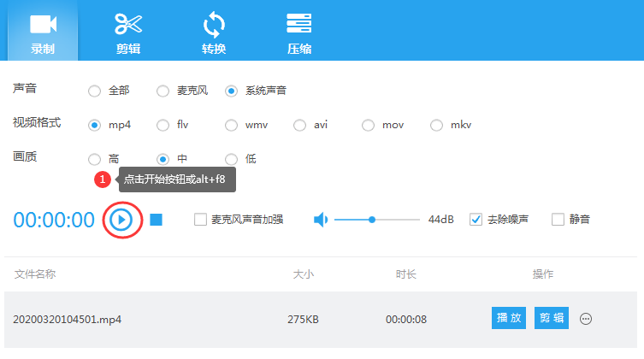Click the speaker volume icon

tap(321, 220)
